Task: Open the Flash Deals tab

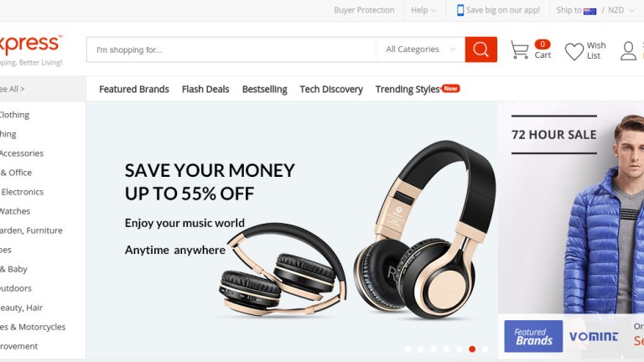Action: (205, 89)
